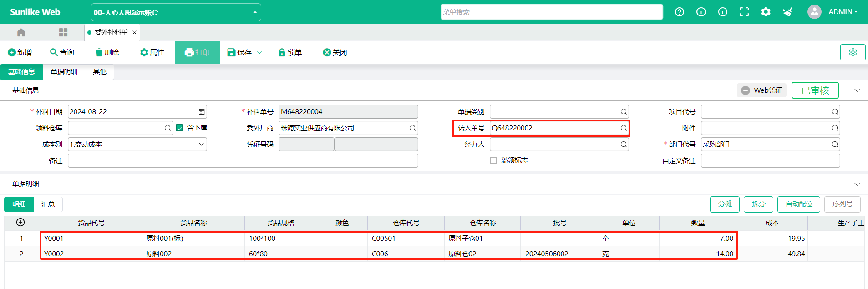Open the account selector dropdown
The image size is (868, 289).
[176, 12]
